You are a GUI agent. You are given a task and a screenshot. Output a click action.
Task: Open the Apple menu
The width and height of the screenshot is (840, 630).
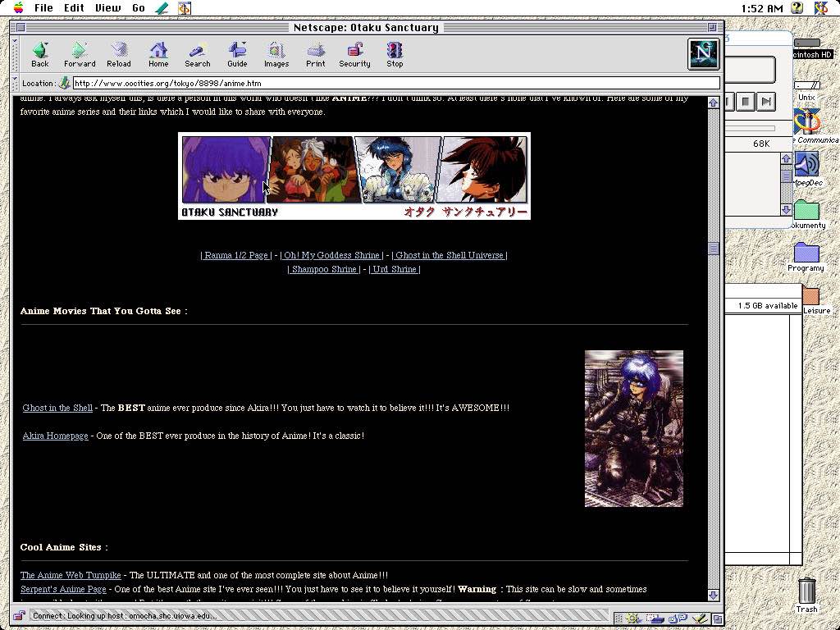[18, 7]
